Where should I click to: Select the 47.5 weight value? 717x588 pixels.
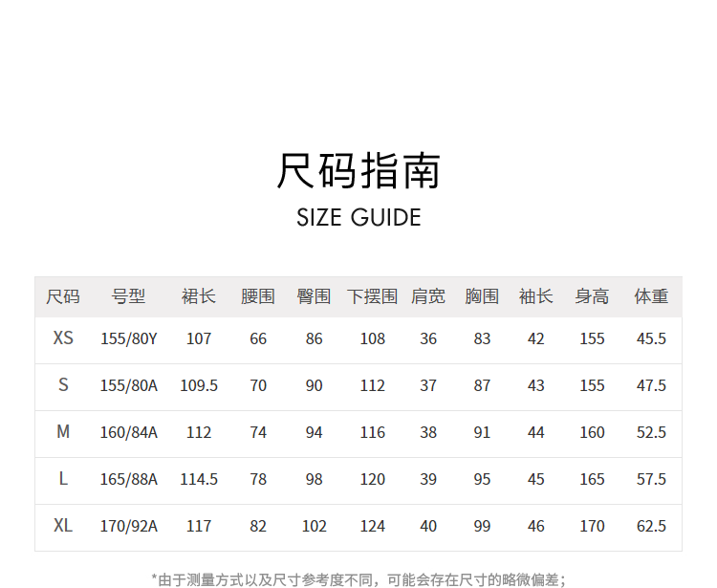tap(651, 385)
